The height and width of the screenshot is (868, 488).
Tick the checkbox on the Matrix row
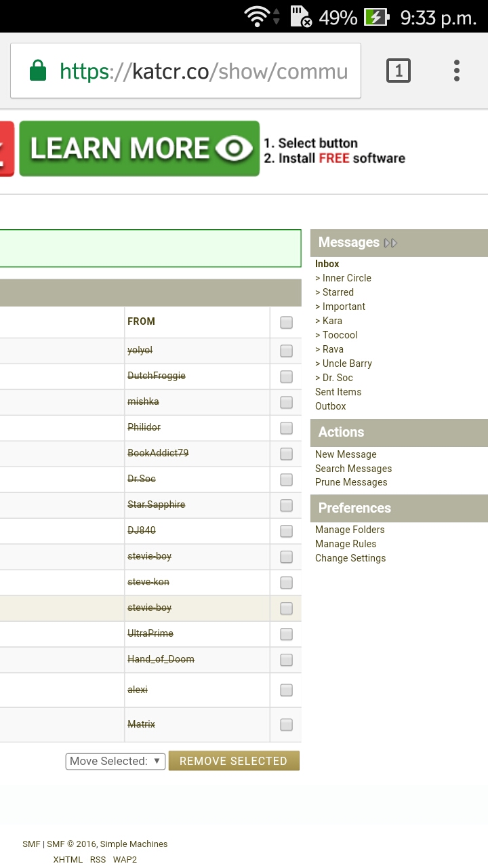pyautogui.click(x=287, y=725)
